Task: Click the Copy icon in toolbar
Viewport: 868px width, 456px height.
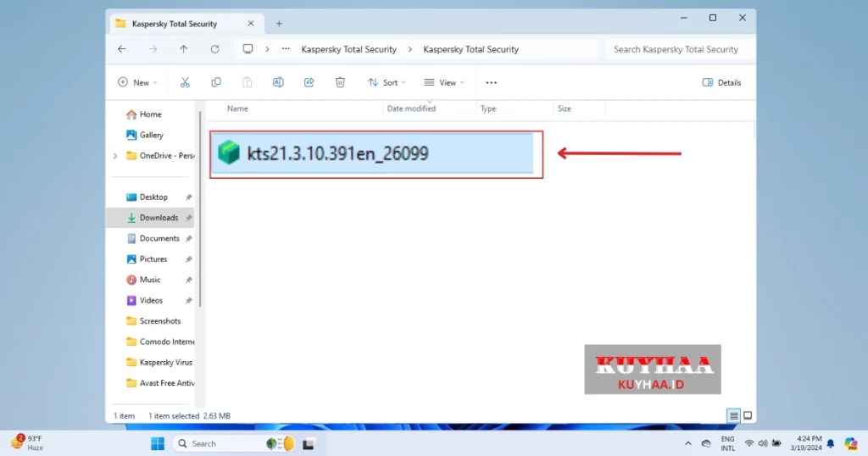Action: click(x=216, y=82)
